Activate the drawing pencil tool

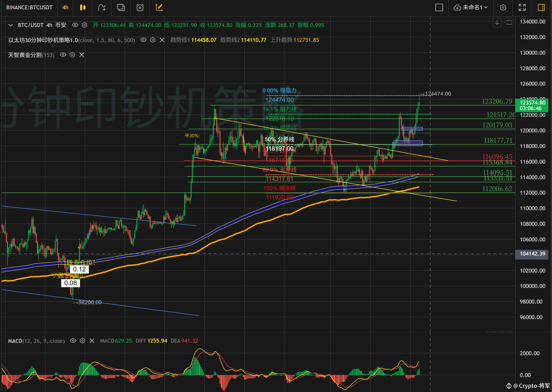tap(159, 7)
